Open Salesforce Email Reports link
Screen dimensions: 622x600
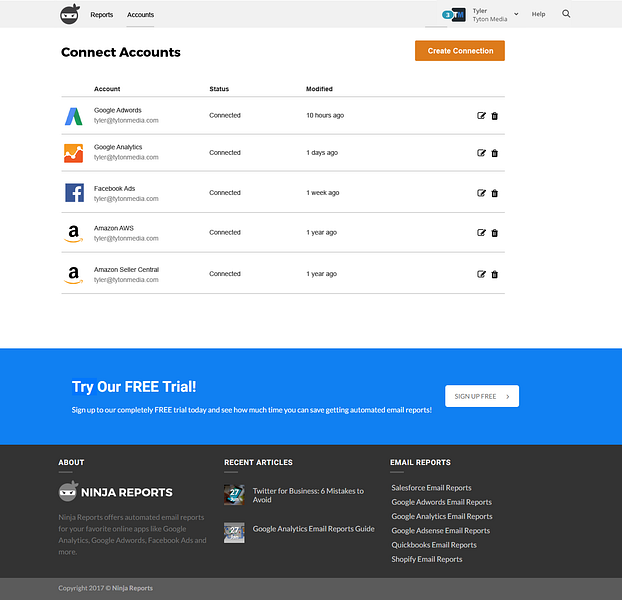[x=432, y=488]
